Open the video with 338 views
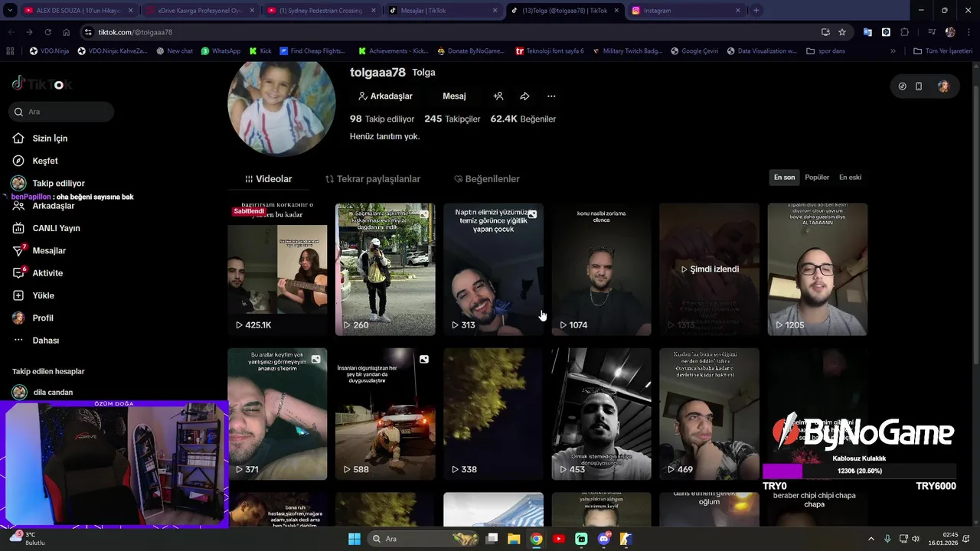 [x=493, y=414]
